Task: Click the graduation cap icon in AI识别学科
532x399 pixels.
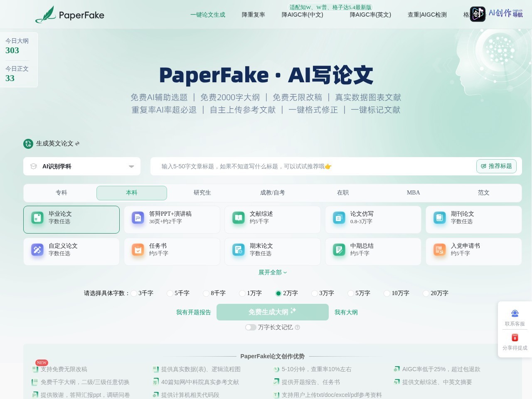Action: tap(34, 166)
